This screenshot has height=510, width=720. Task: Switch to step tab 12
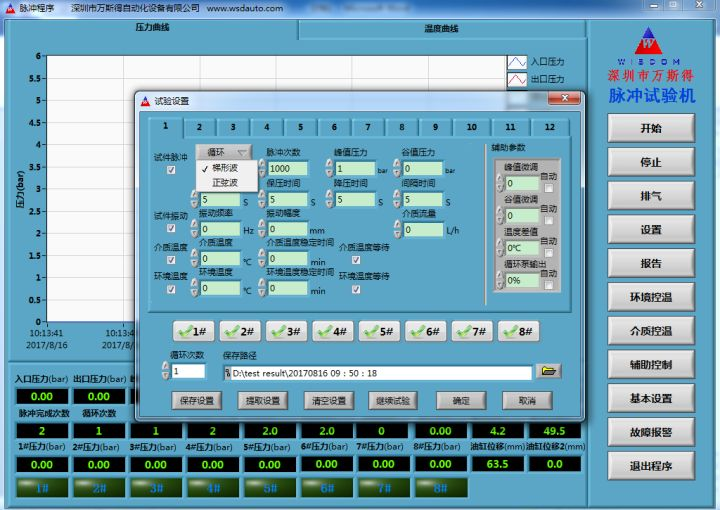click(x=550, y=127)
